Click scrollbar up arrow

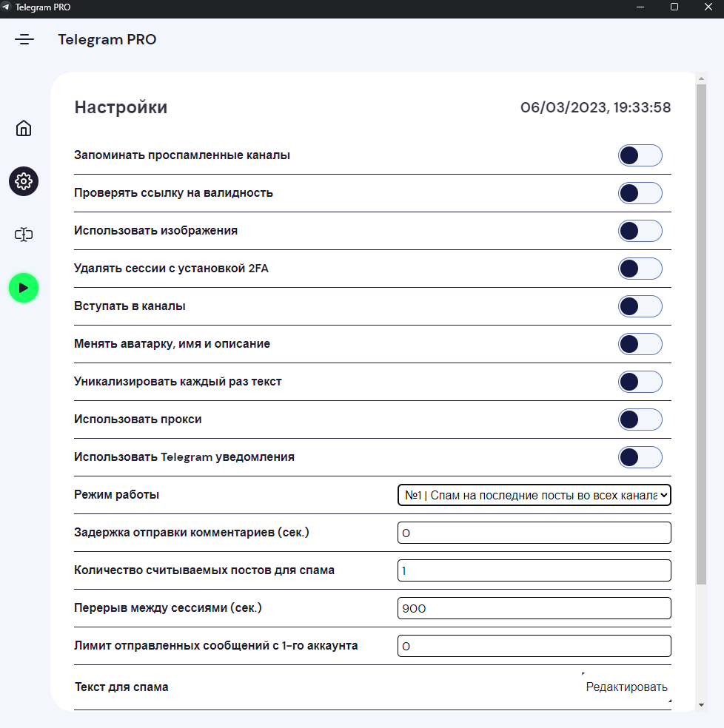(x=701, y=78)
